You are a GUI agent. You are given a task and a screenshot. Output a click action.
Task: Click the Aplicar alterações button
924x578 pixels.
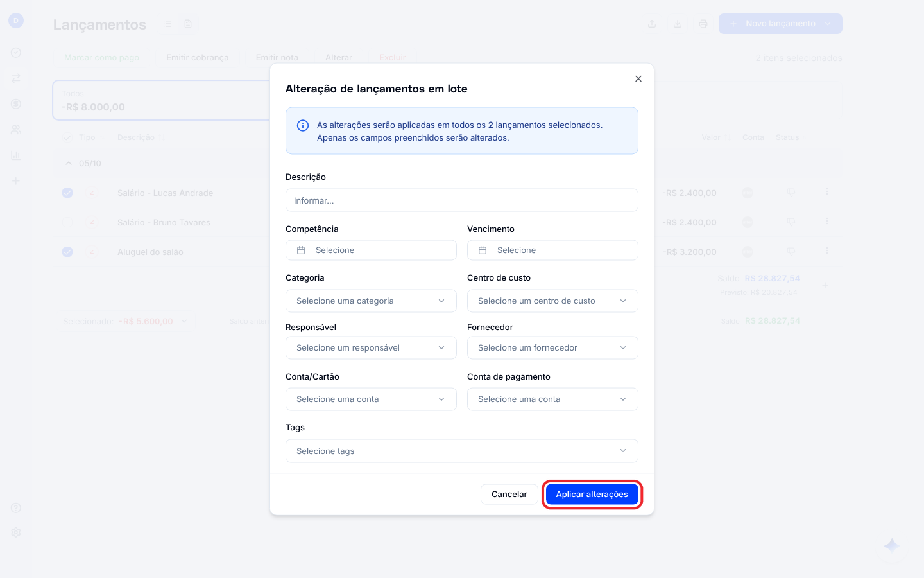point(592,495)
